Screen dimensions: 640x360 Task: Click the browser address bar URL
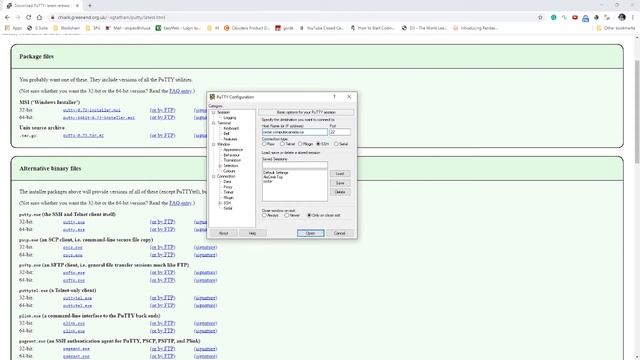[x=111, y=18]
